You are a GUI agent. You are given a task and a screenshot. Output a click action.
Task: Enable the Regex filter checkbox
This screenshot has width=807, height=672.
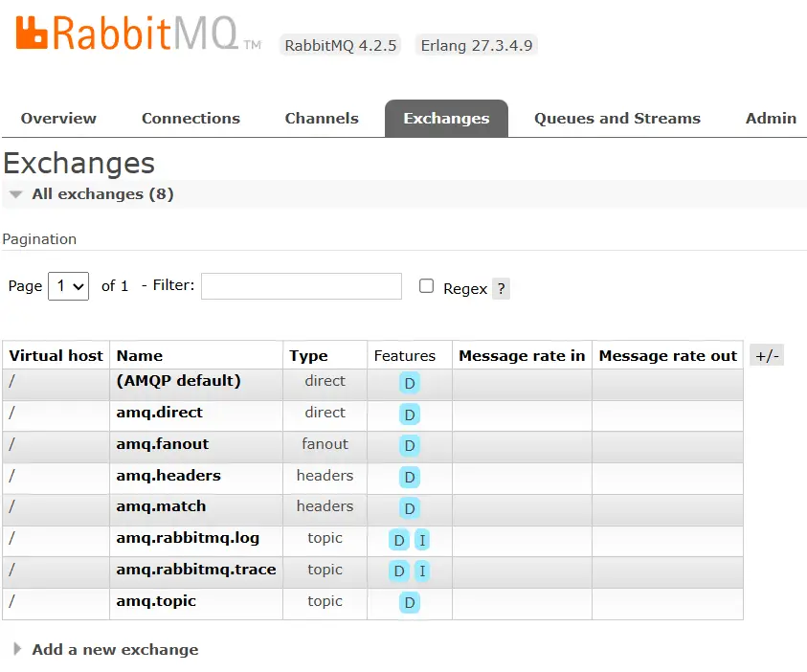(425, 287)
